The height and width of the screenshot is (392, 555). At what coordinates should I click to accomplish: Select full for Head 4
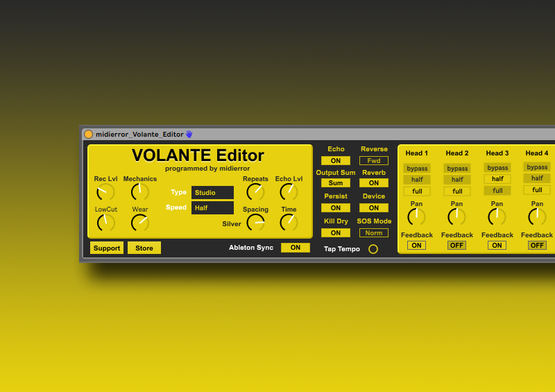tap(537, 190)
